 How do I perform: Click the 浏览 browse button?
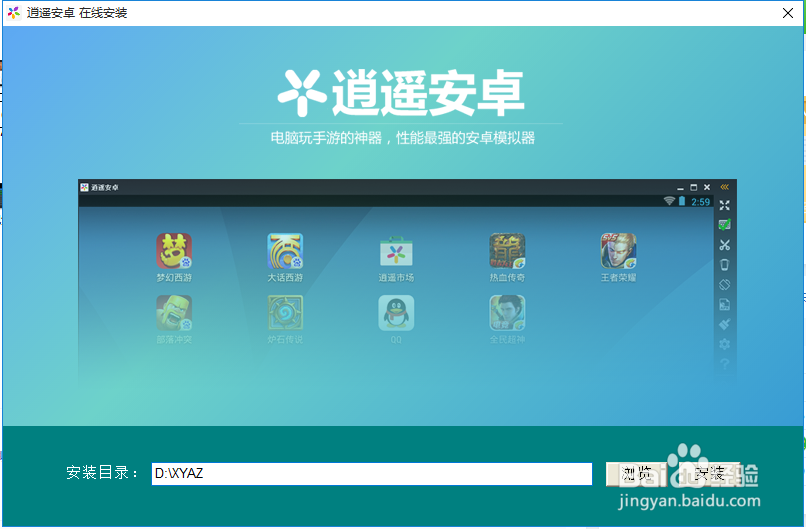point(637,473)
